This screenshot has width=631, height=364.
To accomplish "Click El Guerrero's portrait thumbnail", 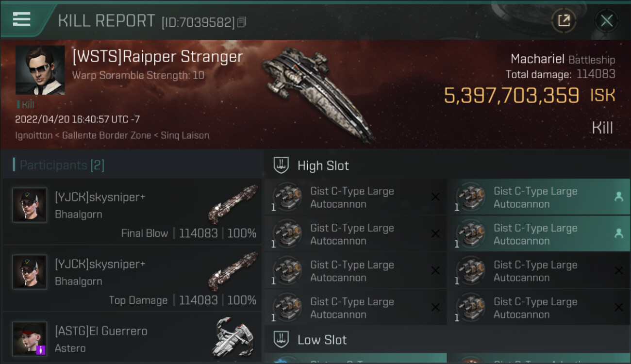I will pyautogui.click(x=30, y=338).
